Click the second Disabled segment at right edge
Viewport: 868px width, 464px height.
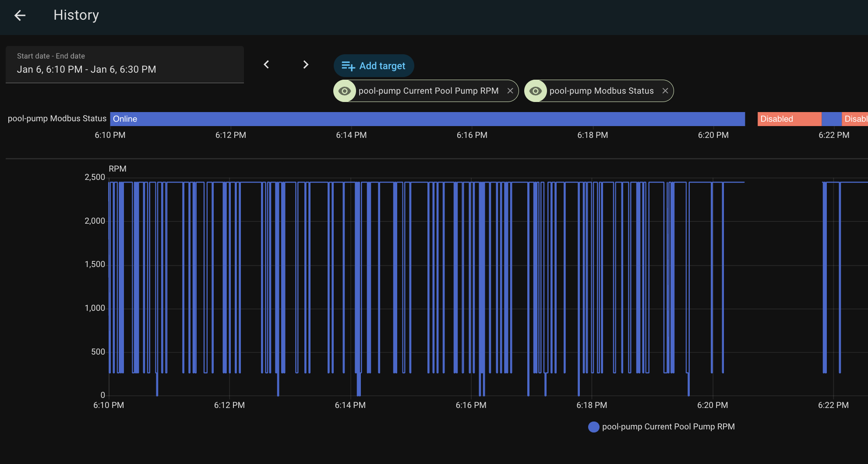point(855,119)
